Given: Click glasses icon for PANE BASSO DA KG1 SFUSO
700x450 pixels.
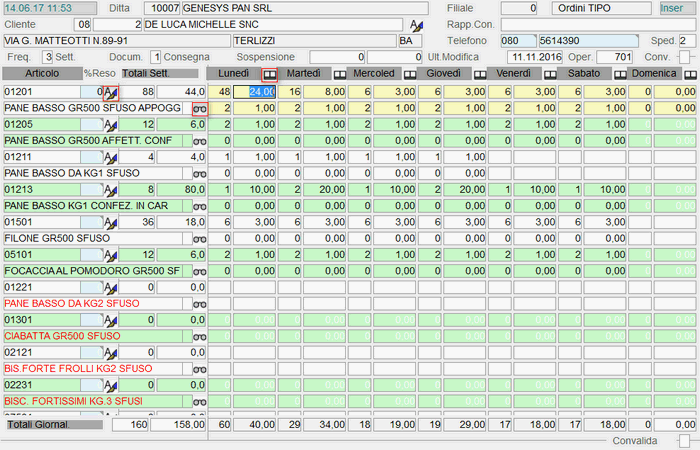Looking at the screenshot, I should pos(200,174).
